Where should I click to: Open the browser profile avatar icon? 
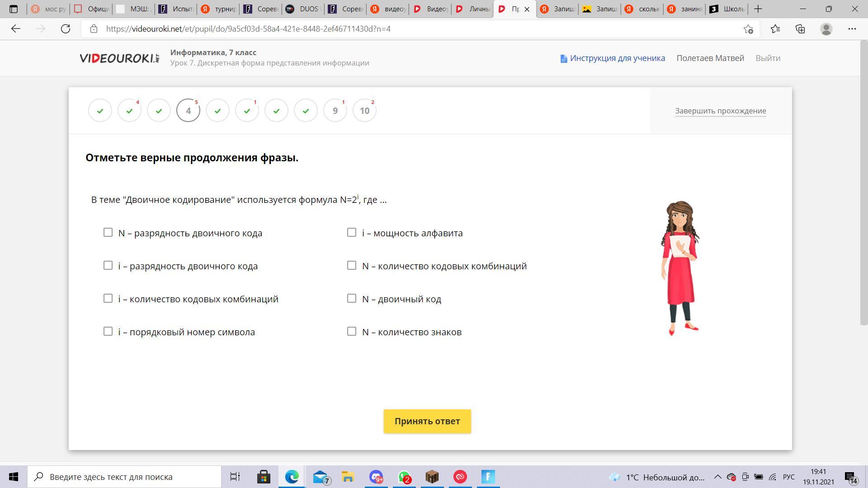tap(826, 29)
